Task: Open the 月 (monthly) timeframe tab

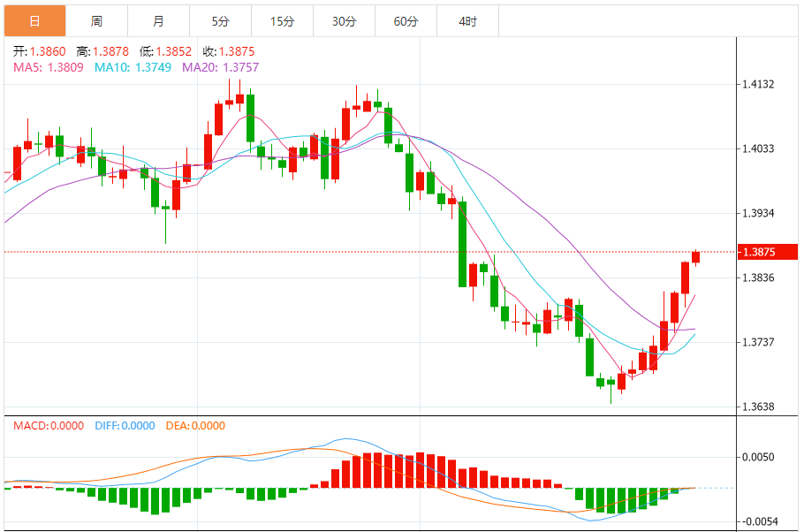Action: tap(158, 20)
